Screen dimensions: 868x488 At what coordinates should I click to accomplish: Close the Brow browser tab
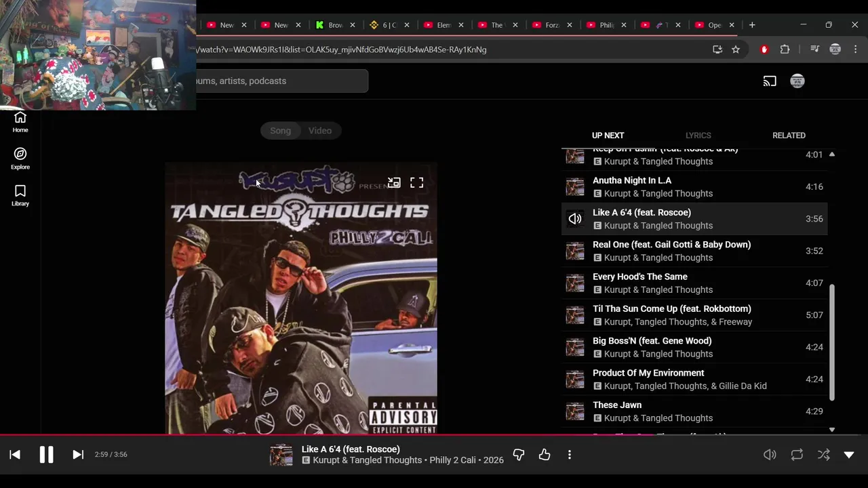tap(353, 25)
